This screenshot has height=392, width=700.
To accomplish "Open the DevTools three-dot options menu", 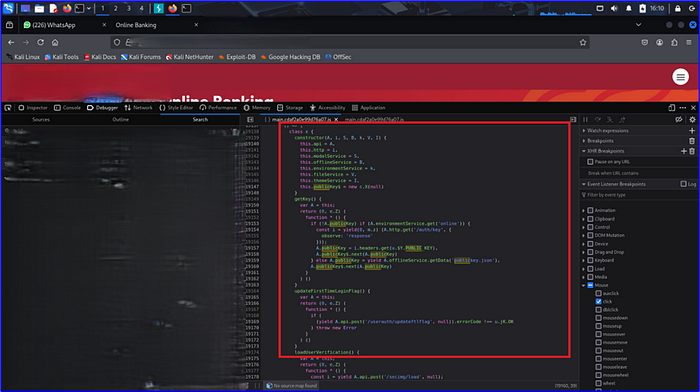I will (683, 108).
